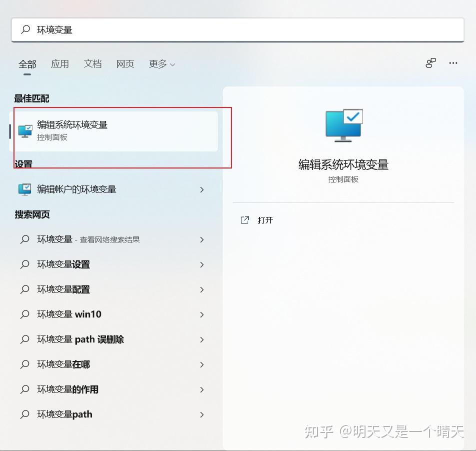Switch to the 文档 tab
Image resolution: width=476 pixels, height=451 pixels.
92,64
